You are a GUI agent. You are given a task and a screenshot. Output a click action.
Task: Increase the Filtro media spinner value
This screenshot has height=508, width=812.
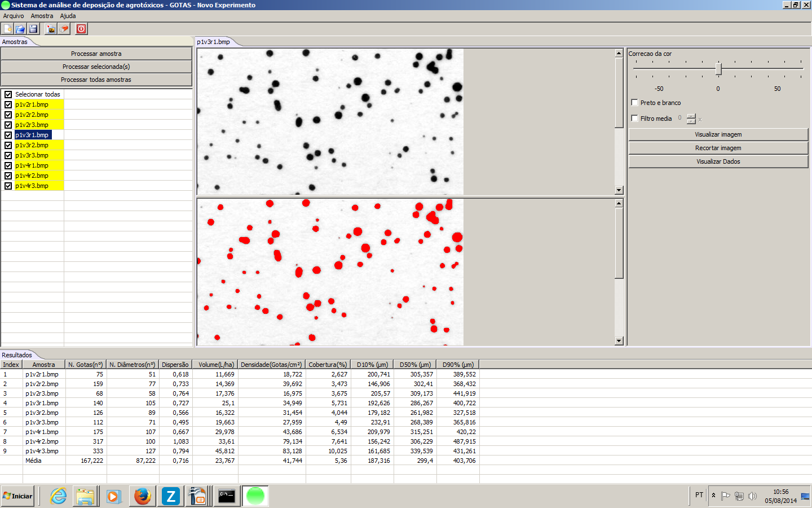(691, 116)
